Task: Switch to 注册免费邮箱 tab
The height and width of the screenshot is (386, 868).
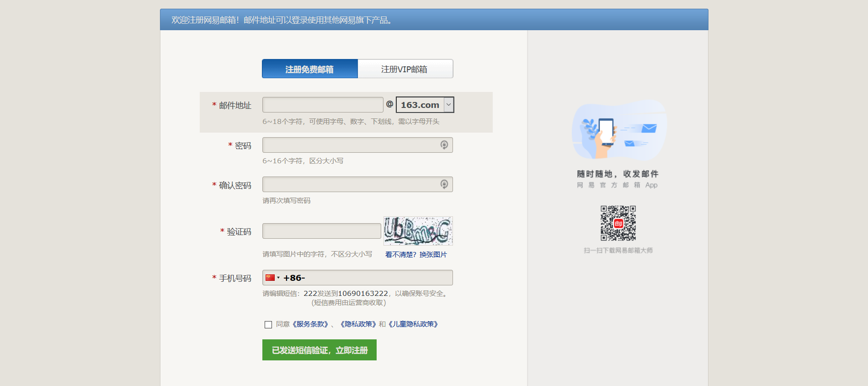Action: (310, 69)
